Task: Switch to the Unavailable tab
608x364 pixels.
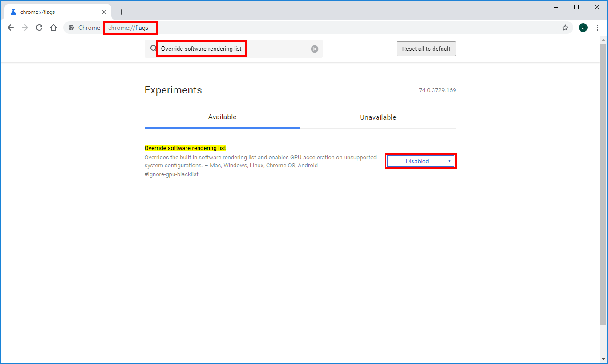Action: 378,117
